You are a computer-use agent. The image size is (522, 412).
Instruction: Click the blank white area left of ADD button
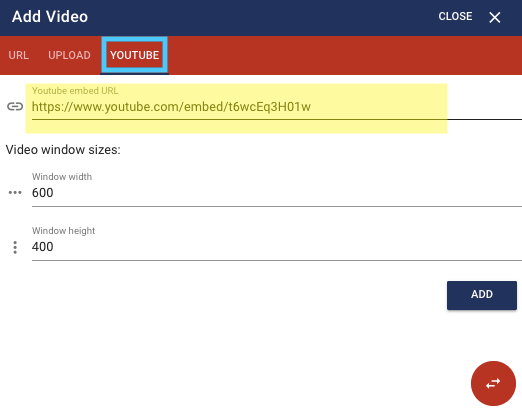(233, 295)
